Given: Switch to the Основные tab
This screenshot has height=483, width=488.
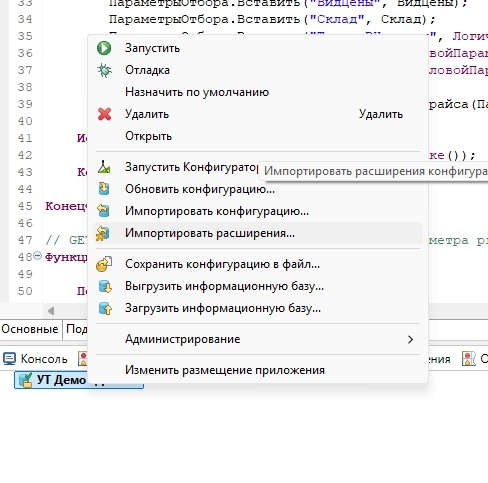Looking at the screenshot, I should click(30, 329).
